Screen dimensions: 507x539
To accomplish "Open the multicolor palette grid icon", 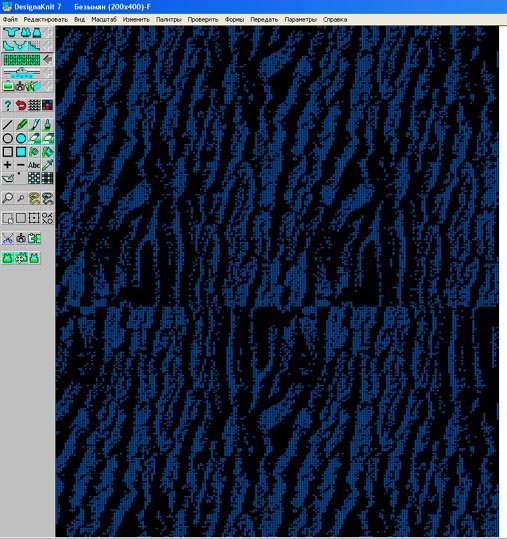I will tap(47, 105).
